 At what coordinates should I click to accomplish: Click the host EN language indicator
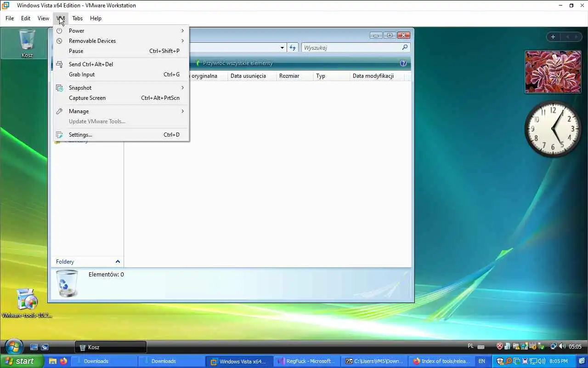(x=481, y=361)
